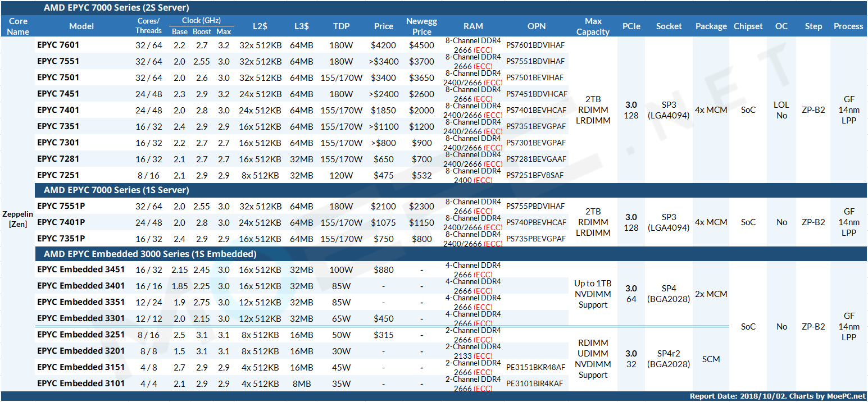Screen dimensions: 868x402
Task: Click the Up to 1TB NVDIMM Support cell
Action: coord(593,294)
